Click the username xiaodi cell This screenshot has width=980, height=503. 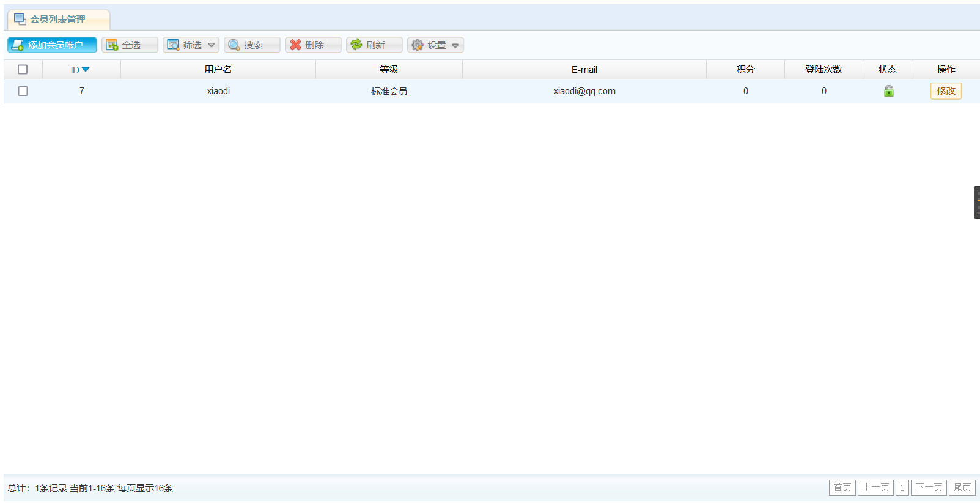tap(218, 91)
